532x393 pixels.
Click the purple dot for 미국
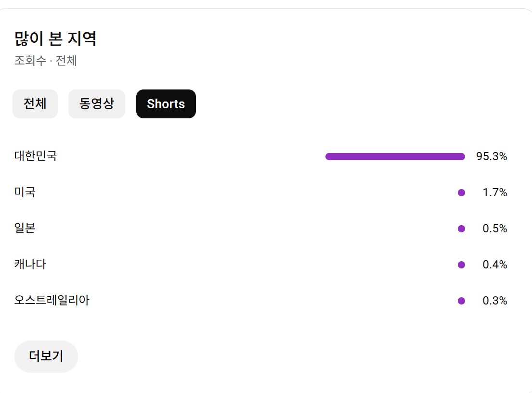coord(461,192)
